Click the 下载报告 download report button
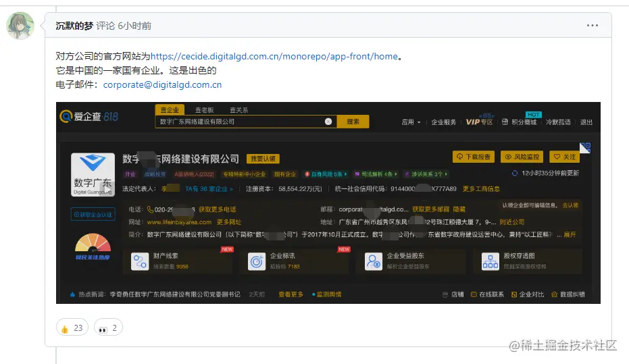 click(474, 157)
